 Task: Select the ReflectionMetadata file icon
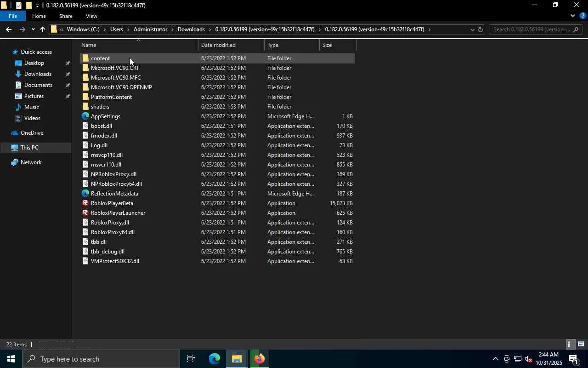tap(85, 194)
